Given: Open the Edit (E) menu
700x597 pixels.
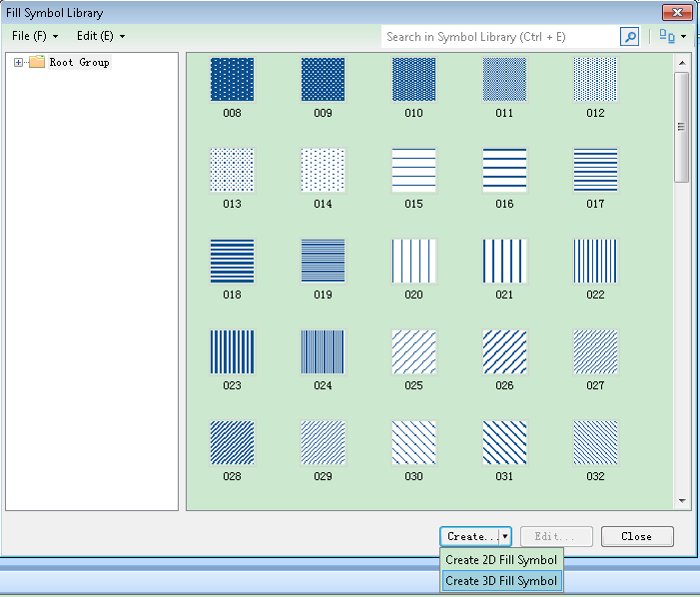Looking at the screenshot, I should [x=100, y=36].
